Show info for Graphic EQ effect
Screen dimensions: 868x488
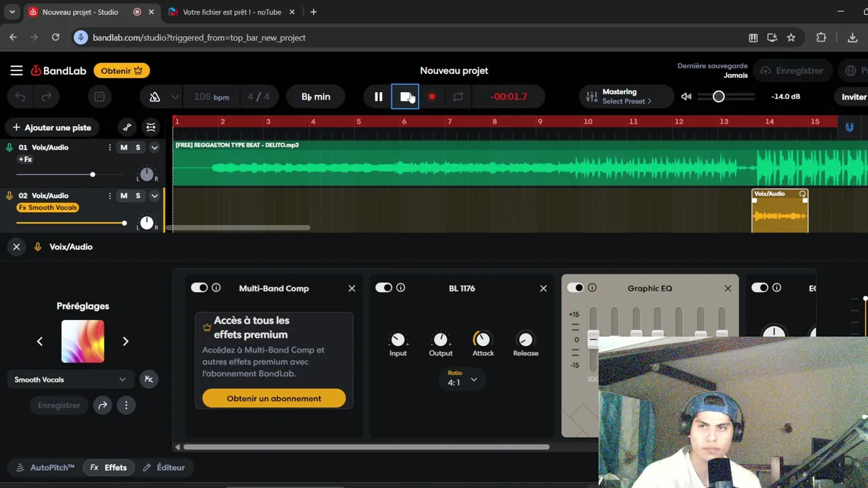click(x=592, y=288)
